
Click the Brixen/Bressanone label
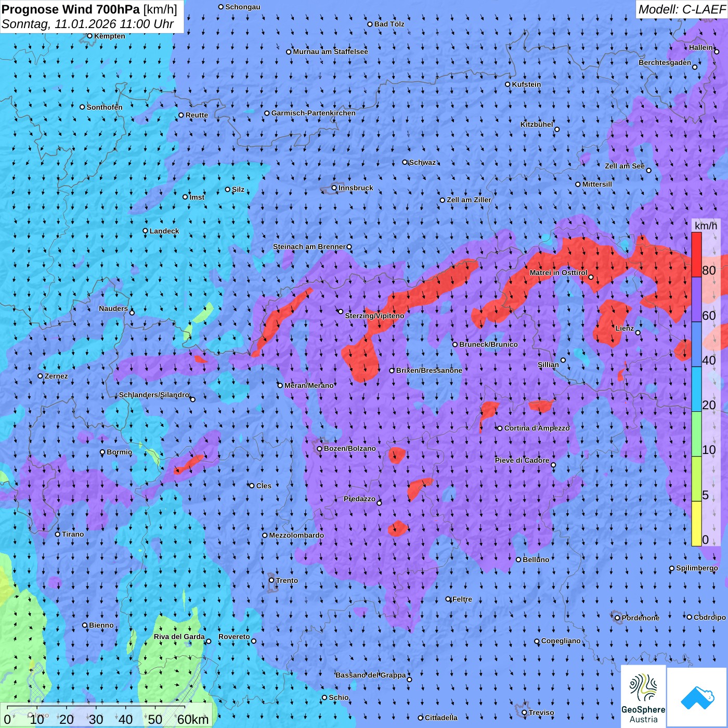click(429, 370)
